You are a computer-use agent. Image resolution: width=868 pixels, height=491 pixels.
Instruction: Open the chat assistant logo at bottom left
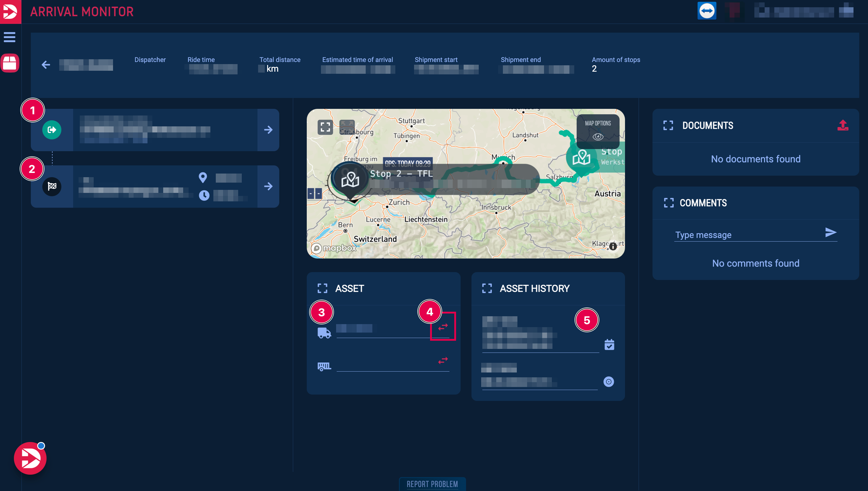[30, 458]
